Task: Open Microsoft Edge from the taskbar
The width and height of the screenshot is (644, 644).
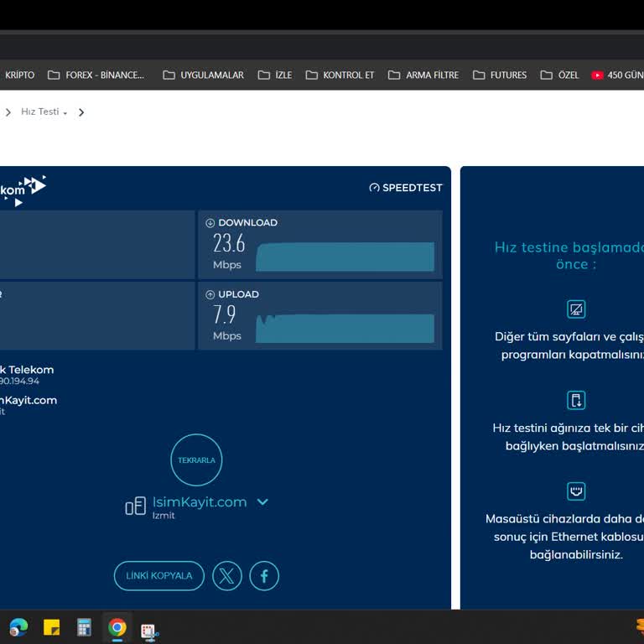Action: 18,627
